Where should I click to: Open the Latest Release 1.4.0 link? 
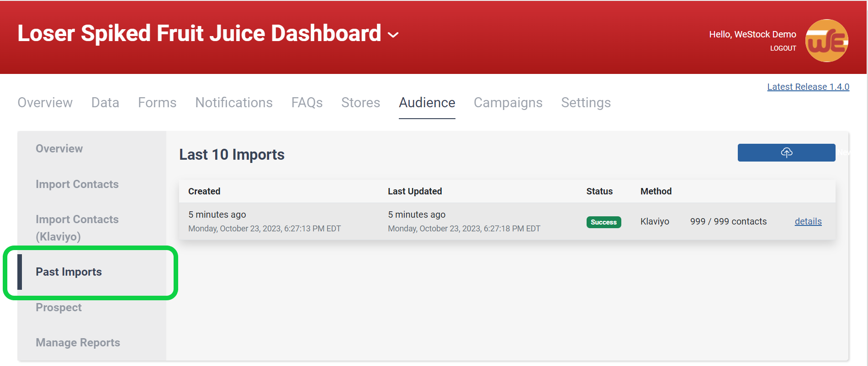[808, 87]
